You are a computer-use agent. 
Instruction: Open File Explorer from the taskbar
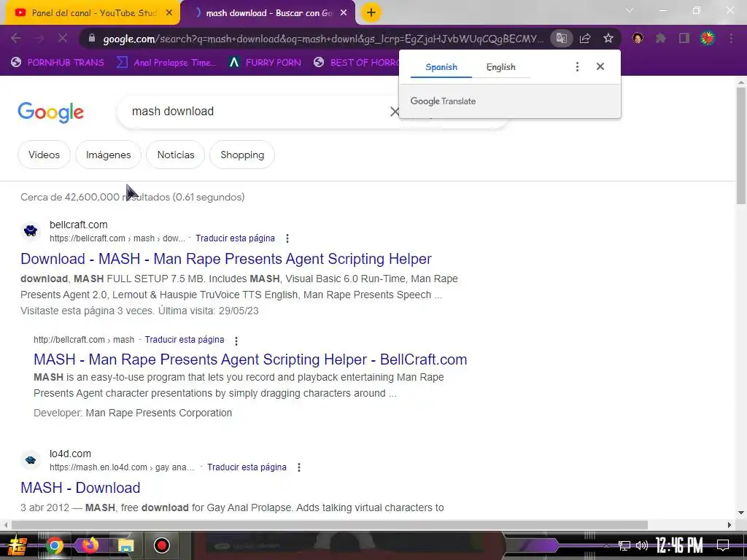[x=125, y=545]
